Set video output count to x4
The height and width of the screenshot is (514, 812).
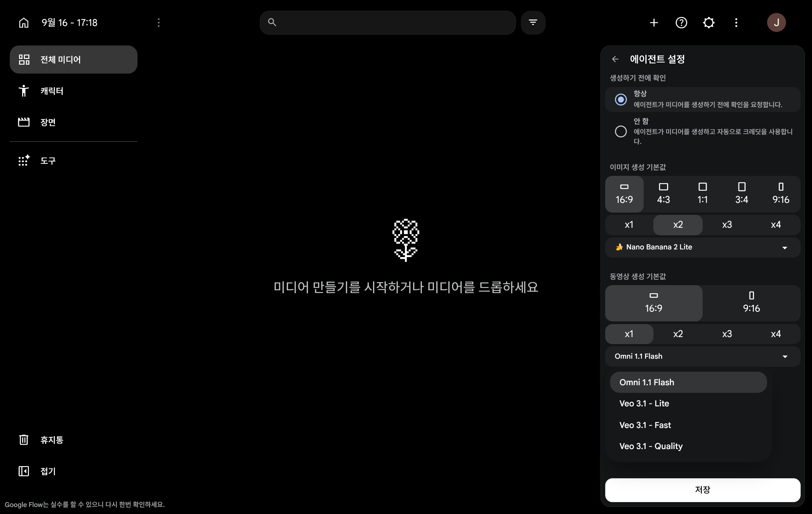[775, 334]
